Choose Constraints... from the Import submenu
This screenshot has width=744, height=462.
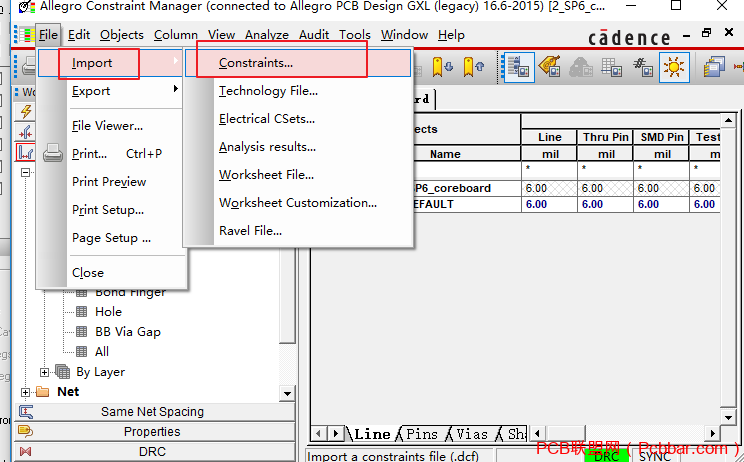[298, 63]
